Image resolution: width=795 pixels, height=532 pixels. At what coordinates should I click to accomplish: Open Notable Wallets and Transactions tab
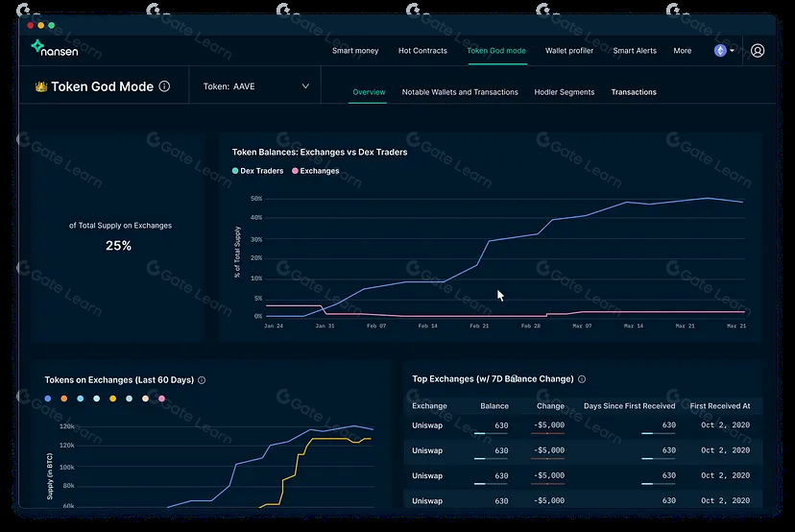coord(460,92)
